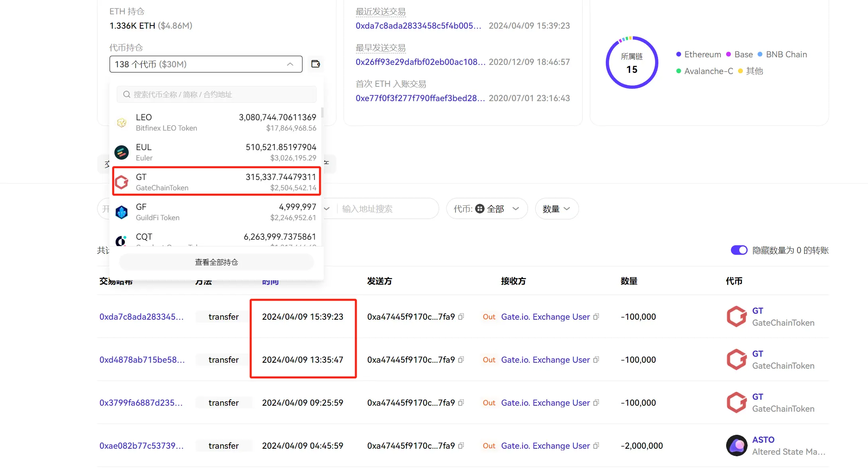The image size is (868, 471).
Task: Click the token list scrollbar
Action: 322,113
